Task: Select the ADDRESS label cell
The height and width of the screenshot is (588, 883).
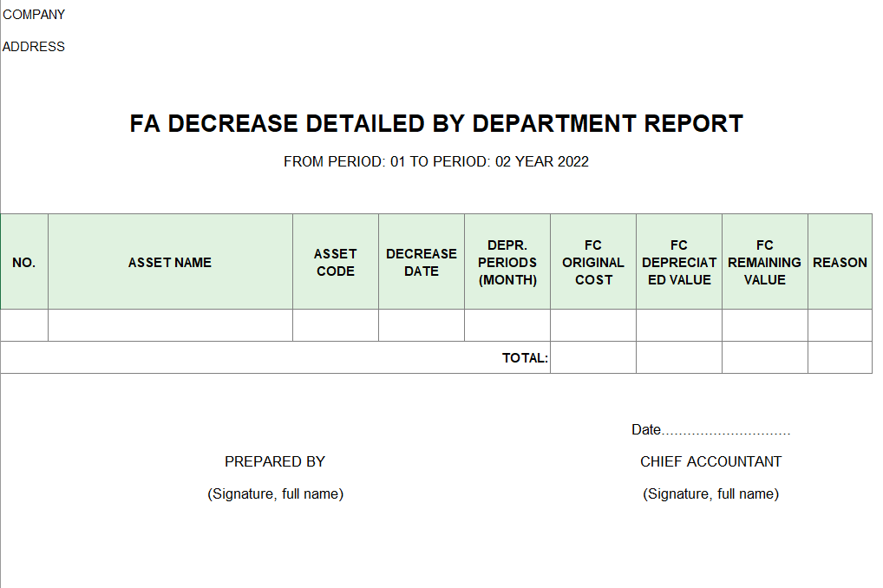Action: (x=35, y=47)
